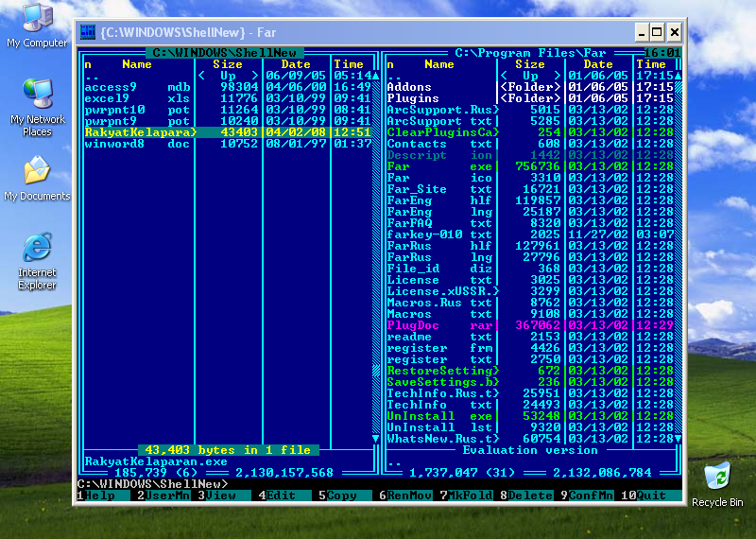Select the UnInstall lst file
Viewport: 756px width, 539px height.
pyautogui.click(x=530, y=427)
